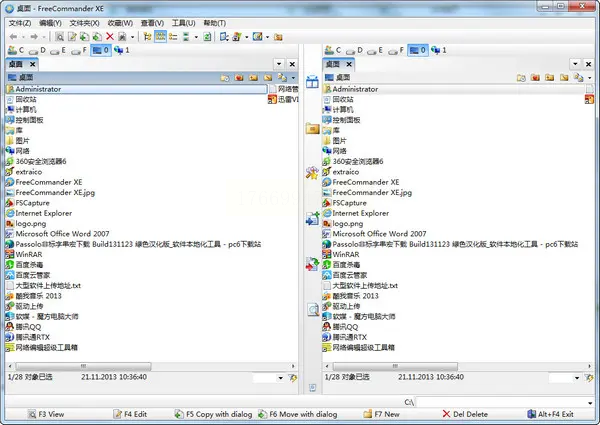The image size is (600, 425).
Task: Open left pane tab list dropdown arrow
Action: pyautogui.click(x=279, y=64)
